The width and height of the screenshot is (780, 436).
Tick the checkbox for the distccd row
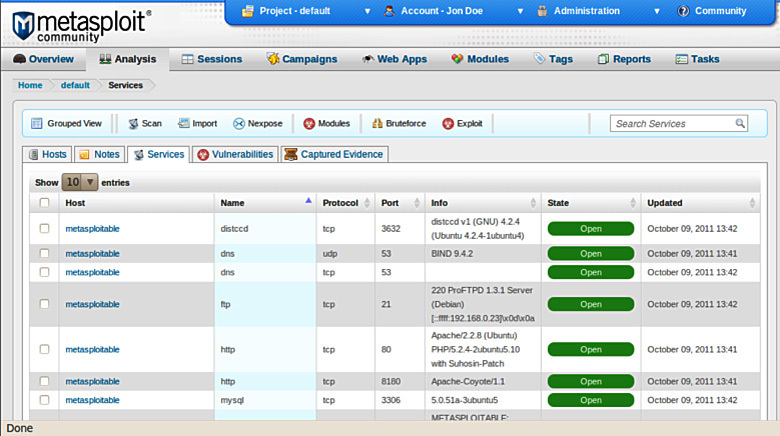44,228
